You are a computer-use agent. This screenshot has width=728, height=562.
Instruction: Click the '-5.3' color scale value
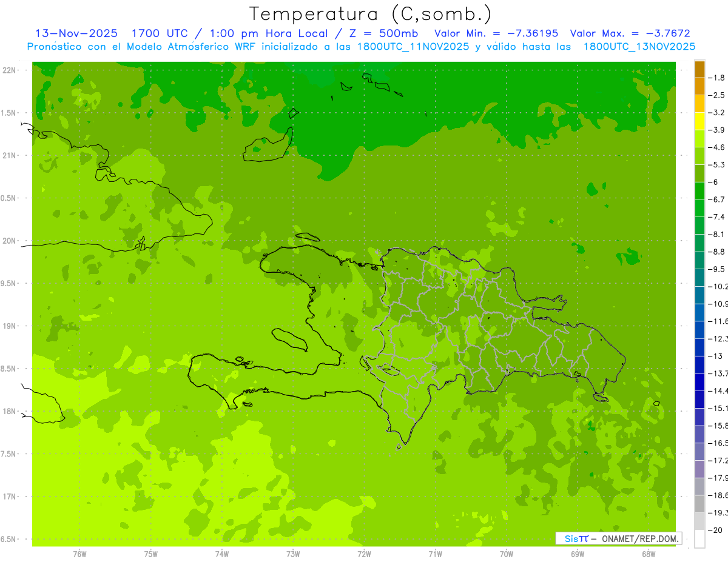716,165
